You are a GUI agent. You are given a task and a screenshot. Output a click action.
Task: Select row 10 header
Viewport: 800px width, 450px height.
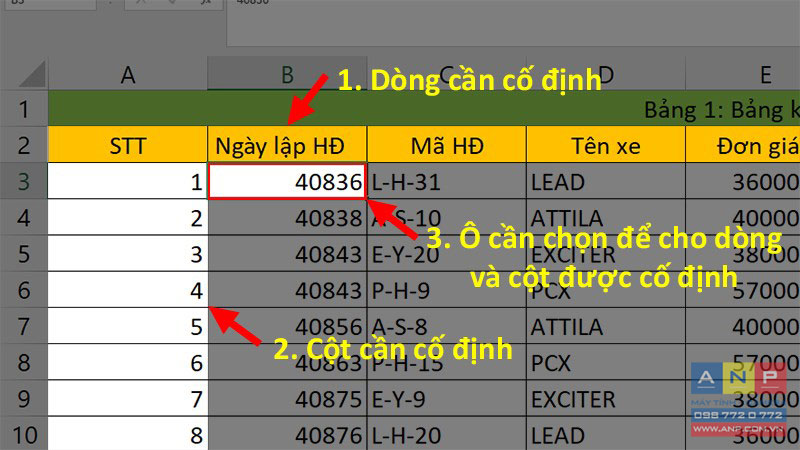click(24, 434)
